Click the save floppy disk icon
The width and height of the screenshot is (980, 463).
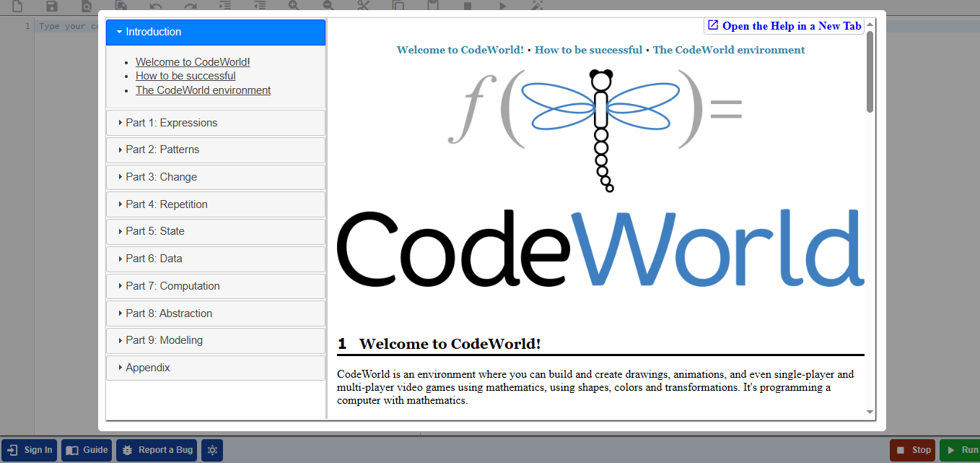tap(51, 5)
